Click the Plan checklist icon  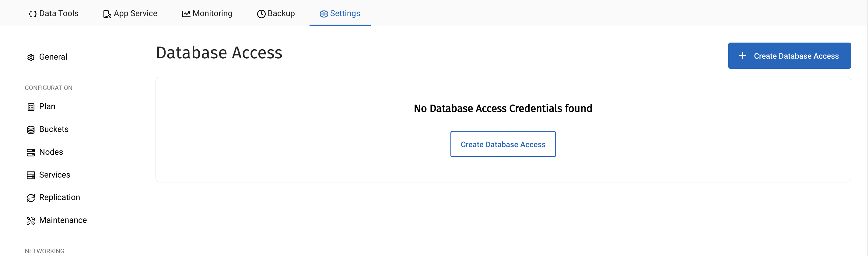point(31,107)
